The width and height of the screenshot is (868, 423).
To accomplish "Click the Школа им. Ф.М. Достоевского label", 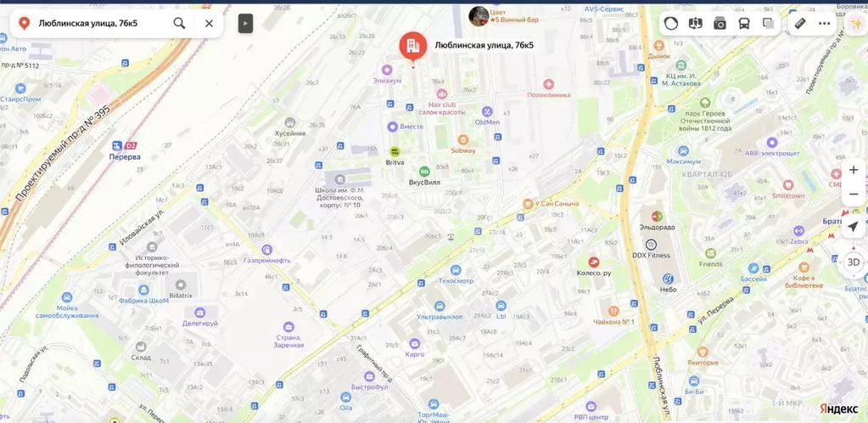I will coord(339,197).
